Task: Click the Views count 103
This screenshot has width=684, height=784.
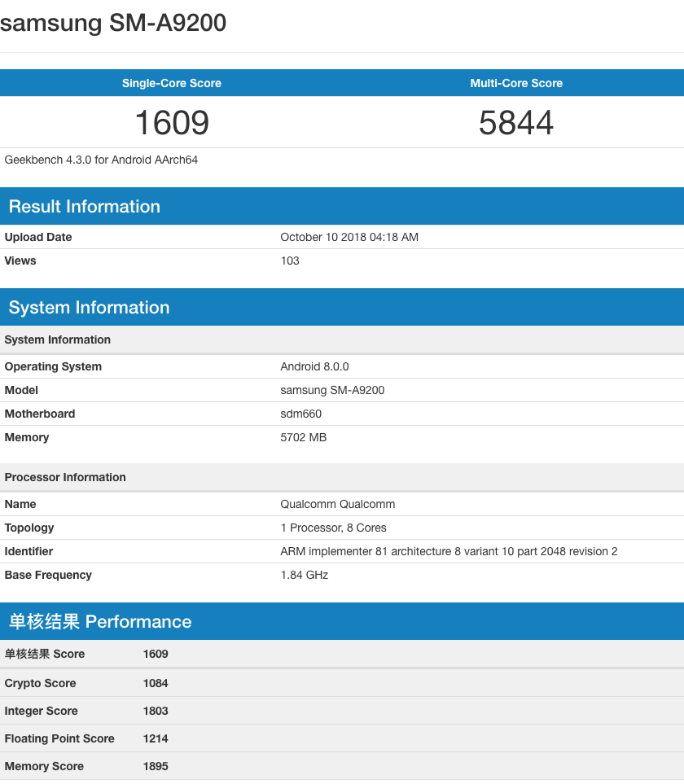Action: pyautogui.click(x=290, y=261)
